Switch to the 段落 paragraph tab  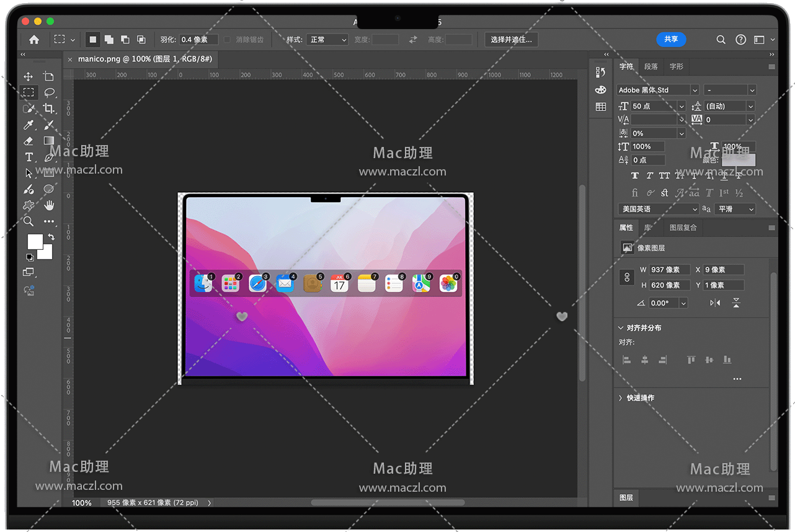(x=651, y=66)
